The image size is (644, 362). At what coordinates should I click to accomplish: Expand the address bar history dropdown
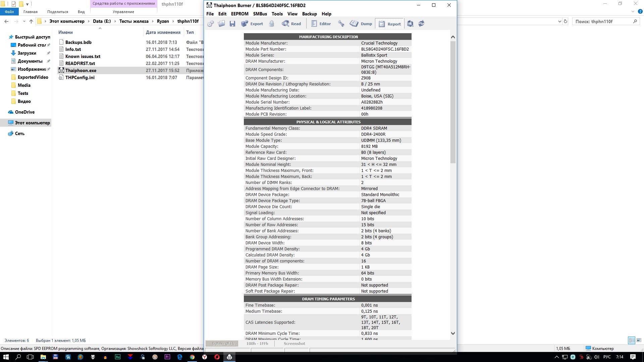[559, 21]
